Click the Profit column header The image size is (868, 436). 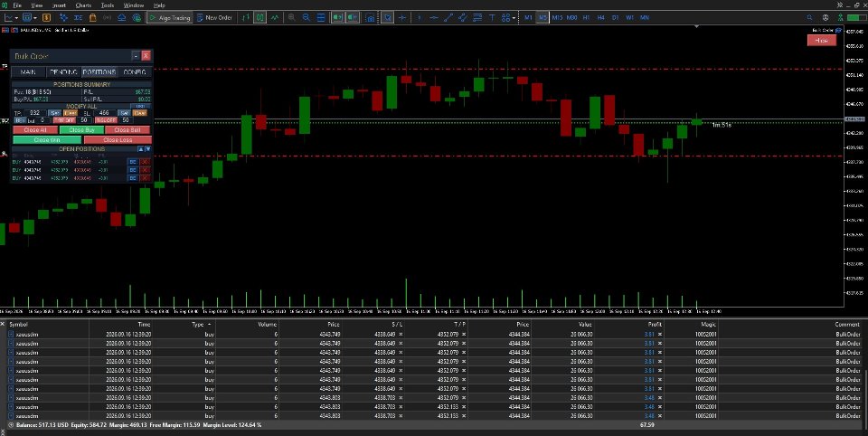click(655, 324)
